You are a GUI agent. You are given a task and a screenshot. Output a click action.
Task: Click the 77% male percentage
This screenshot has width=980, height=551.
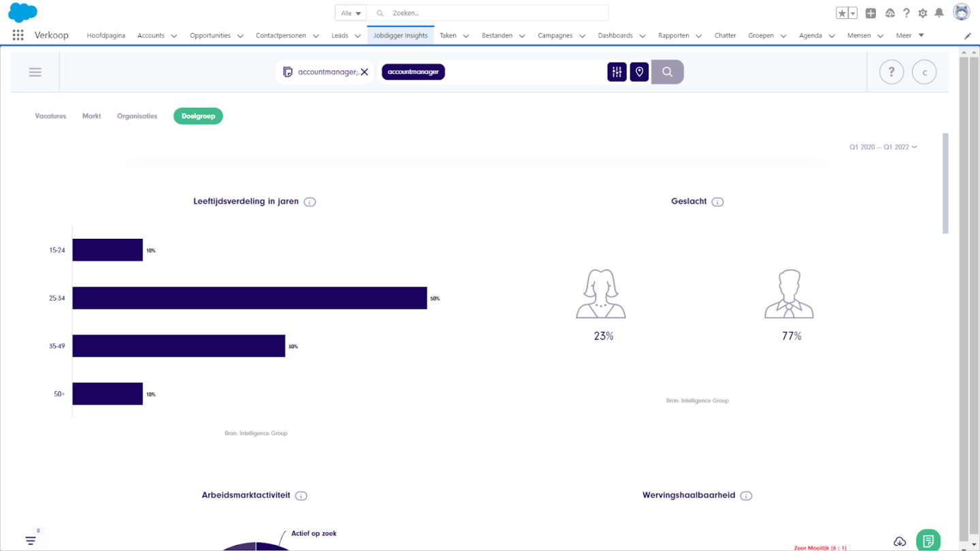(x=791, y=336)
